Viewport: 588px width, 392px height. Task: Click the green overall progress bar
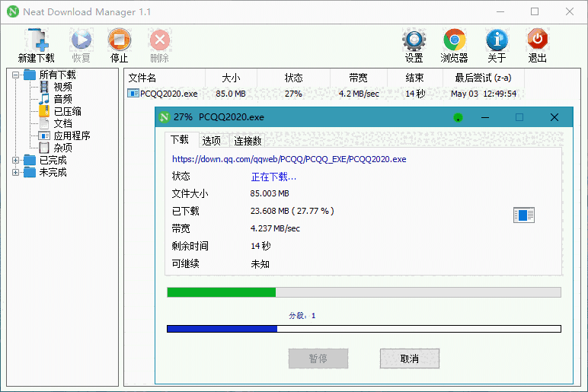pyautogui.click(x=364, y=292)
